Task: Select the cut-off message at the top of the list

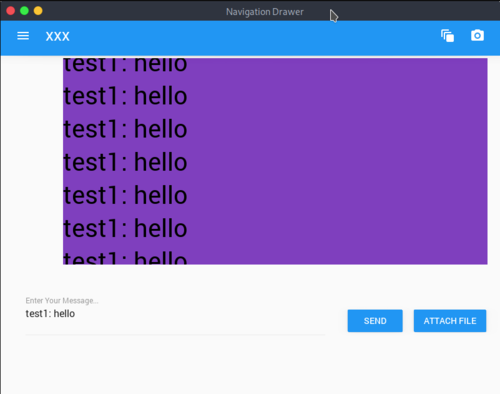Action: click(125, 65)
